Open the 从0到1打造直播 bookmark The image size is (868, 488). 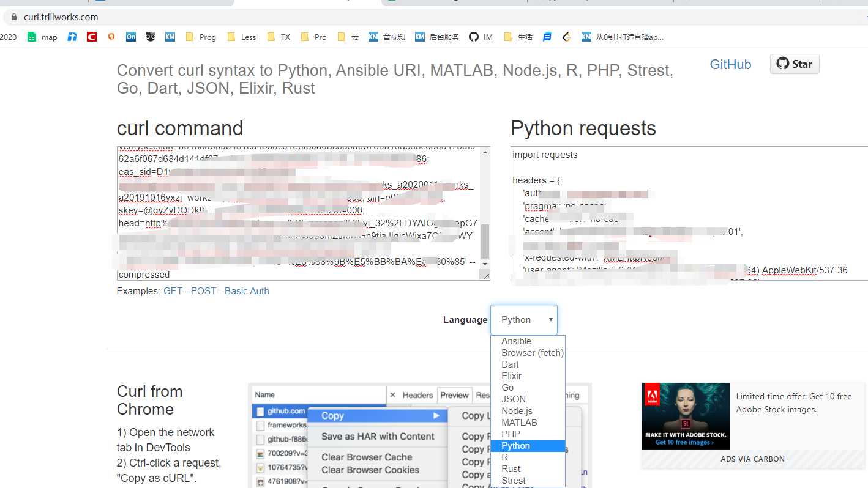(623, 37)
